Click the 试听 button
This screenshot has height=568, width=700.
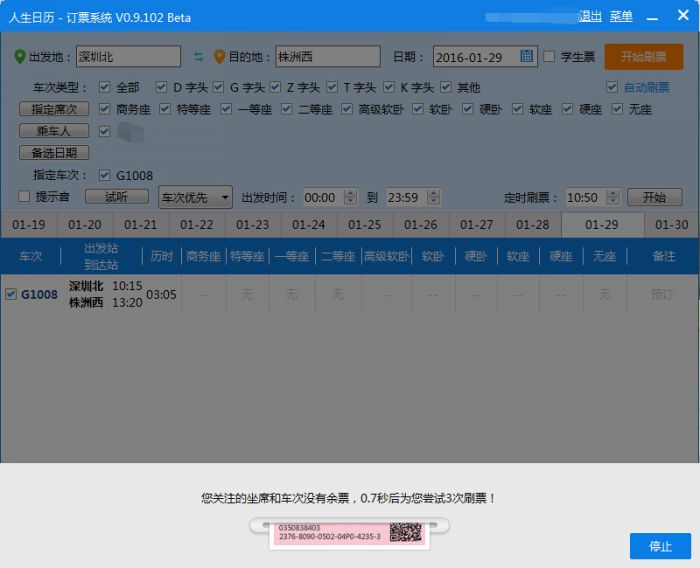tap(117, 196)
